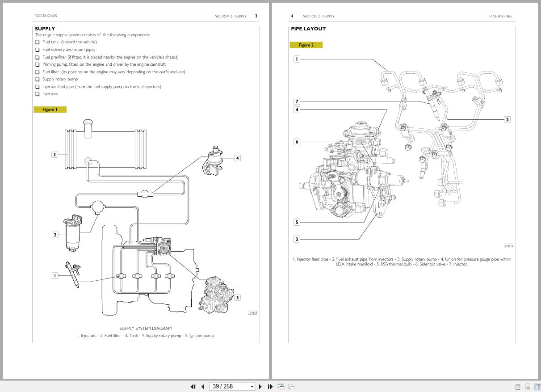The width and height of the screenshot is (541, 392).
Task: Click the go to previous view icon
Action: [281, 387]
